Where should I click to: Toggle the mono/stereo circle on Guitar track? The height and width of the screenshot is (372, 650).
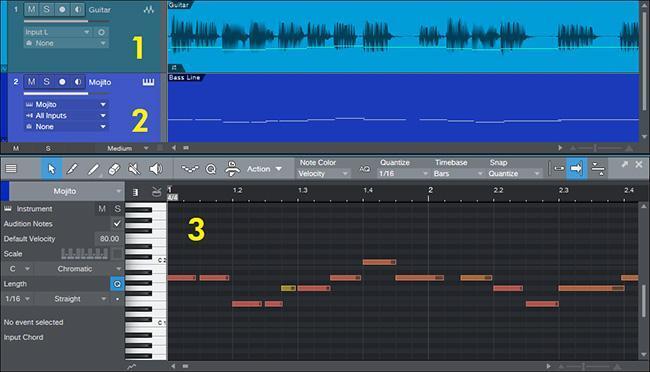[x=101, y=32]
